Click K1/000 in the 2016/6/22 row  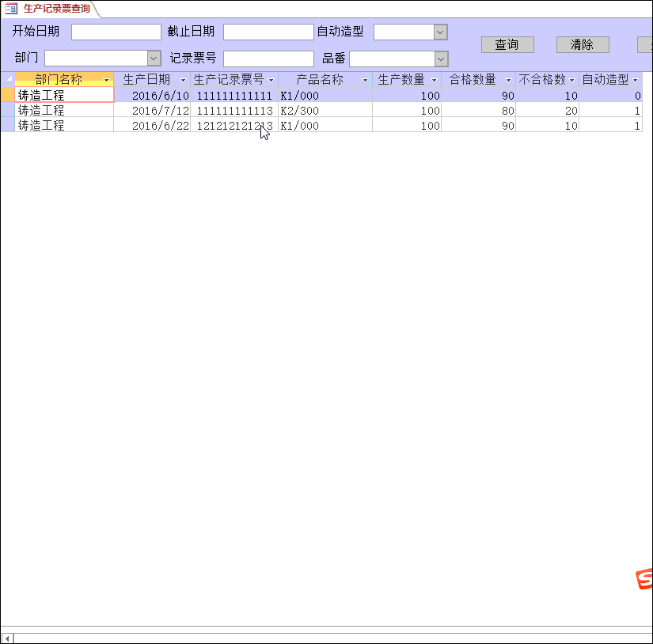click(325, 125)
